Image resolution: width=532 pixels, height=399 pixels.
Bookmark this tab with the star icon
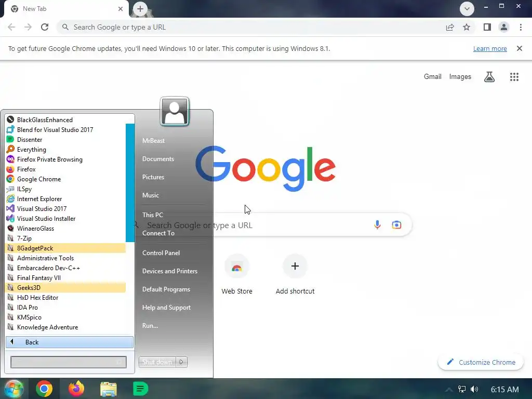pos(467,27)
